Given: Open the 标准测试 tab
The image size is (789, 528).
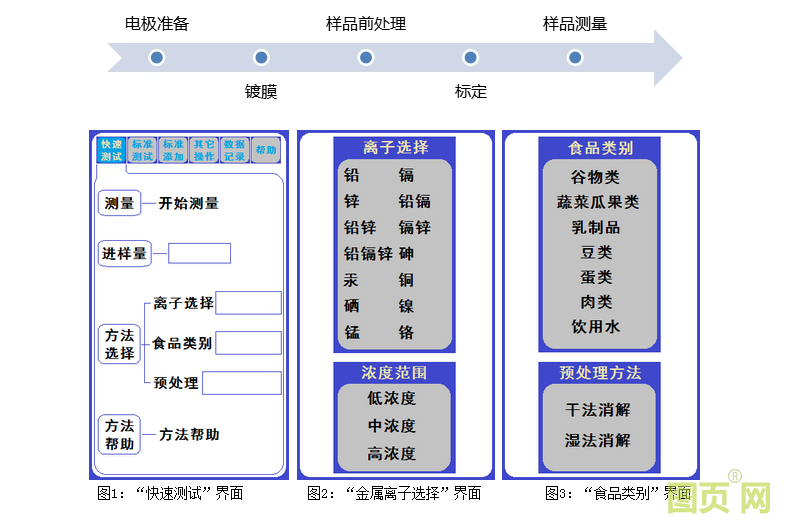Looking at the screenshot, I should 142,150.
